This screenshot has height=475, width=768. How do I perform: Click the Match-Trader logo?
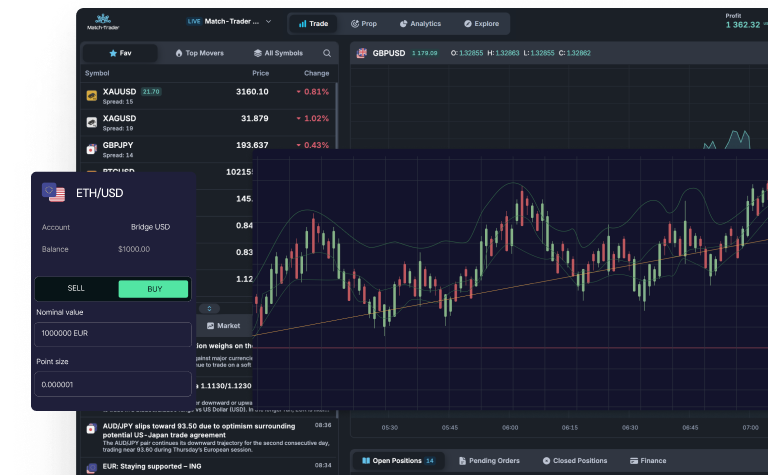(101, 21)
